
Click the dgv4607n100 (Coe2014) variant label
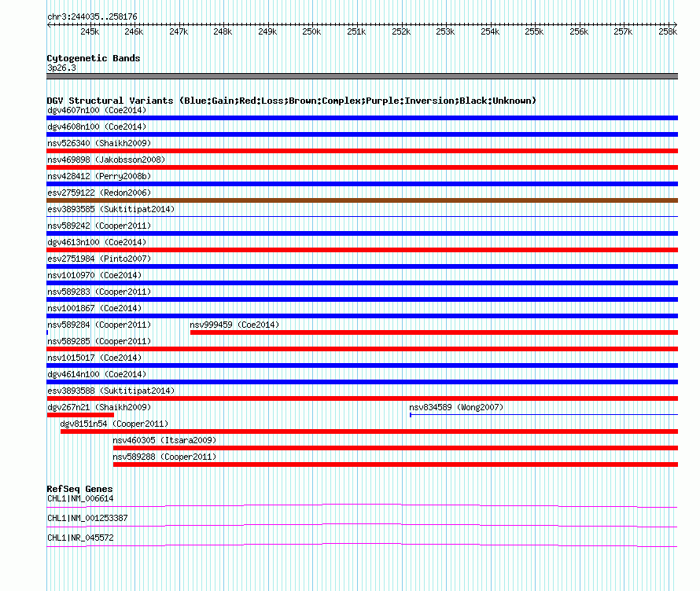point(97,110)
